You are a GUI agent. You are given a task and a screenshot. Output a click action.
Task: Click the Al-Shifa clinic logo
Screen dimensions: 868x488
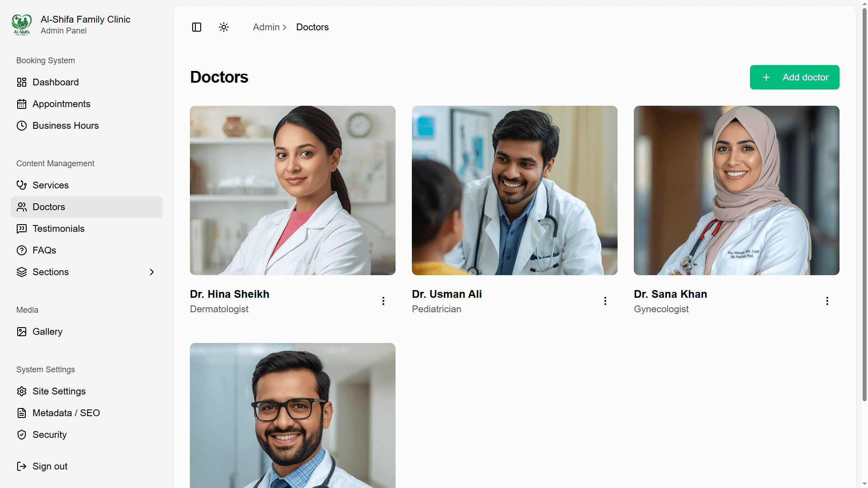(21, 24)
